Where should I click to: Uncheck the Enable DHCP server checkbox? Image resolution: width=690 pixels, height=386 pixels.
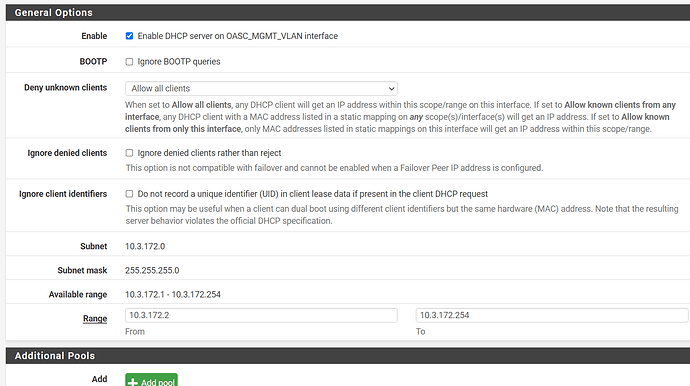click(x=129, y=36)
